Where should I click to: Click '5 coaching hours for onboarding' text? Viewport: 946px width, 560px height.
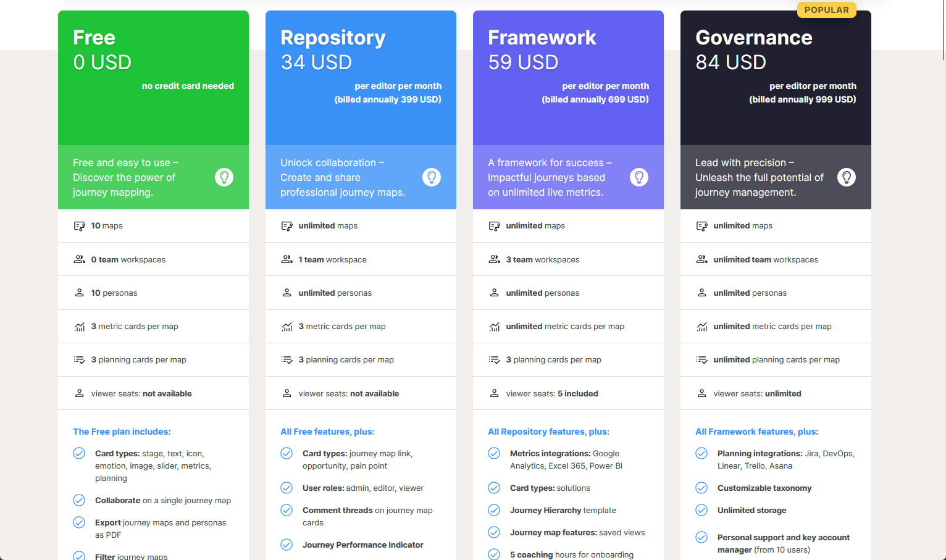[x=572, y=554]
